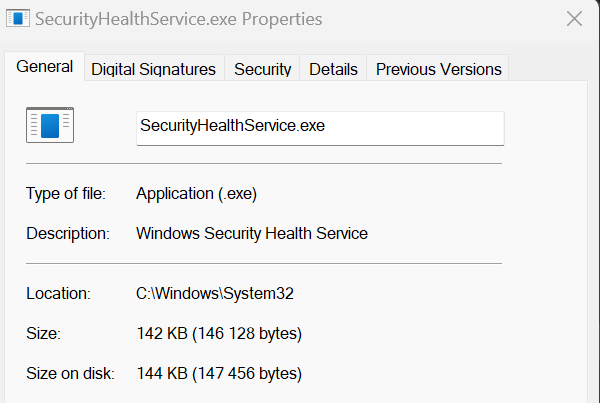The height and width of the screenshot is (403, 600).
Task: Open the Previous Versions tab
Action: [x=439, y=69]
